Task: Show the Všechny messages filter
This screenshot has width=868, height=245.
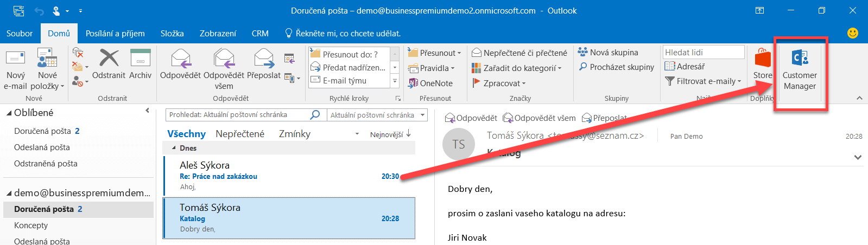Action: coord(186,134)
